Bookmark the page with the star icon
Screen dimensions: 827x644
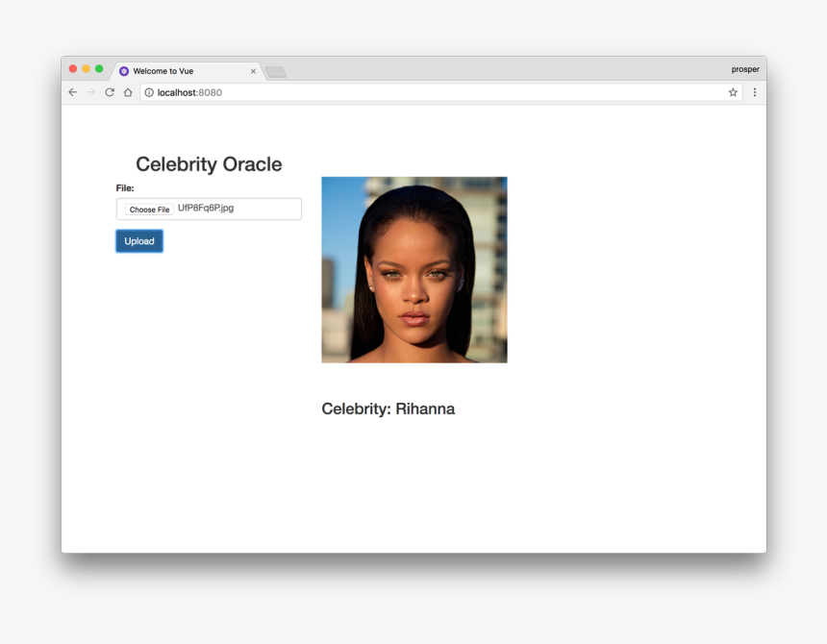coord(733,92)
